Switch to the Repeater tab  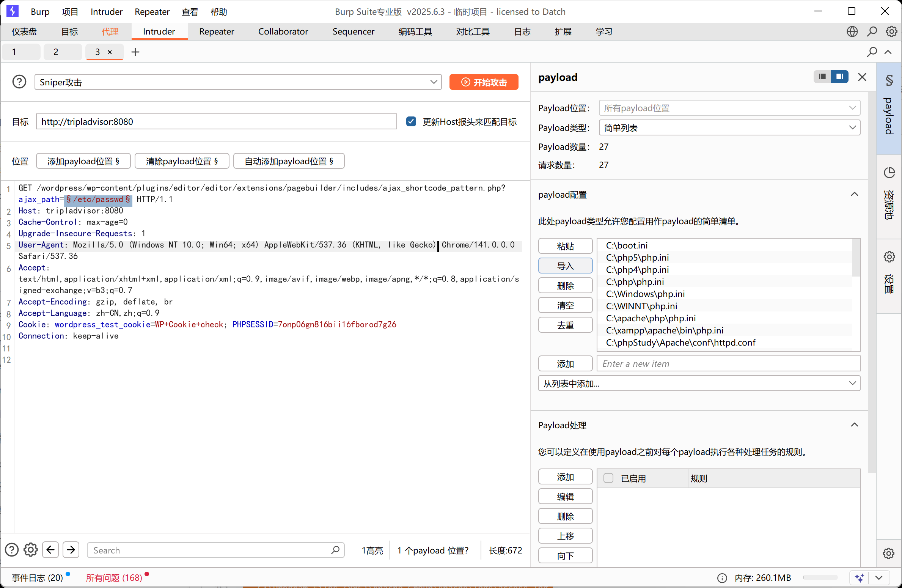[x=216, y=31]
